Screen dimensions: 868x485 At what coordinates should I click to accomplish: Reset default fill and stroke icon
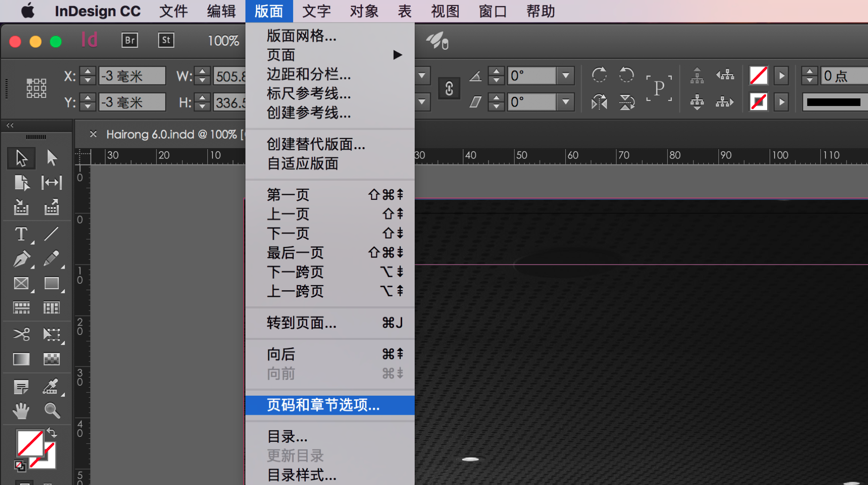point(20,466)
